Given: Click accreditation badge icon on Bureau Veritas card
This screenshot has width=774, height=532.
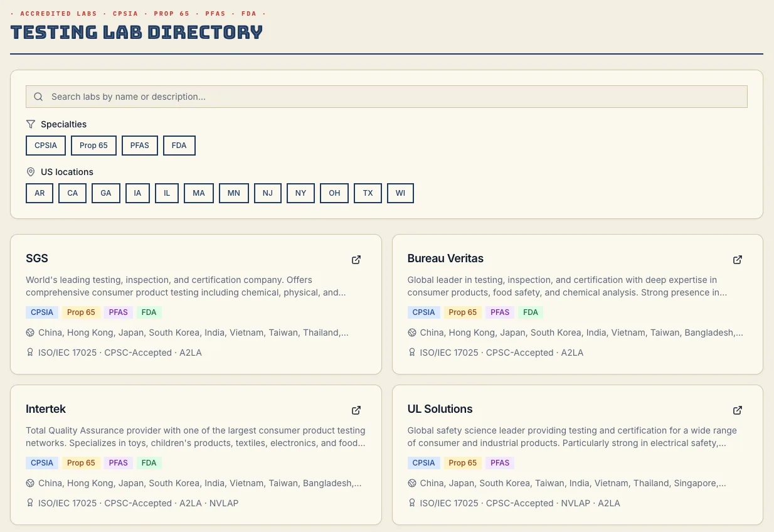Looking at the screenshot, I should coord(411,353).
